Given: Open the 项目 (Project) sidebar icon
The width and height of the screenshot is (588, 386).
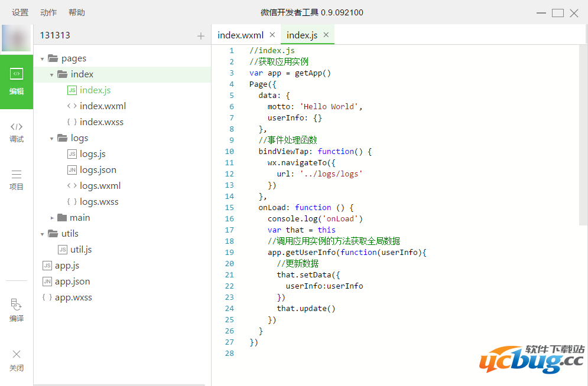Looking at the screenshot, I should coord(17,180).
